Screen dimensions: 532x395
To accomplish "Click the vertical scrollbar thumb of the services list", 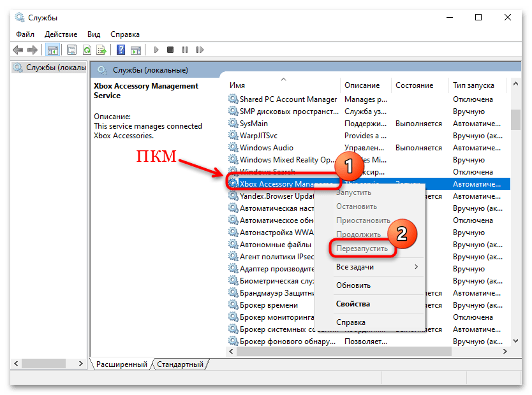I will [x=515, y=119].
